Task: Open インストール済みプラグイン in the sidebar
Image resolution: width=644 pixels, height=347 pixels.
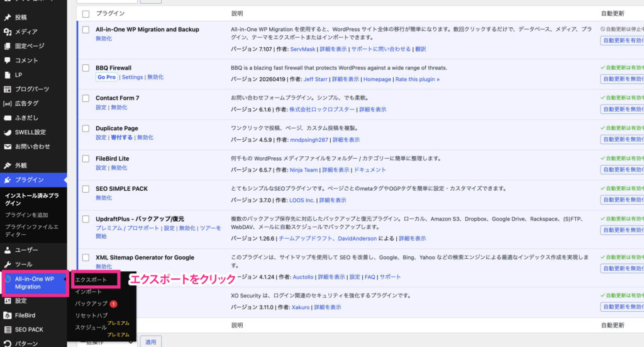Action: click(x=31, y=200)
